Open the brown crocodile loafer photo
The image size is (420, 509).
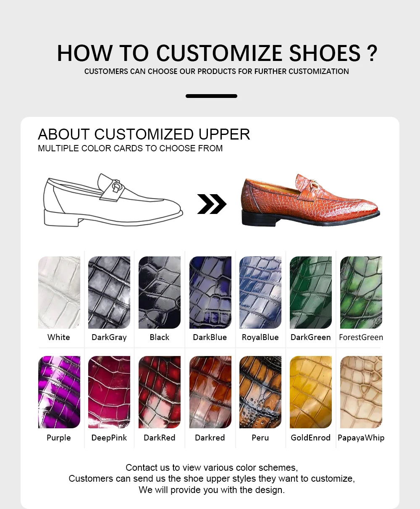[310, 200]
